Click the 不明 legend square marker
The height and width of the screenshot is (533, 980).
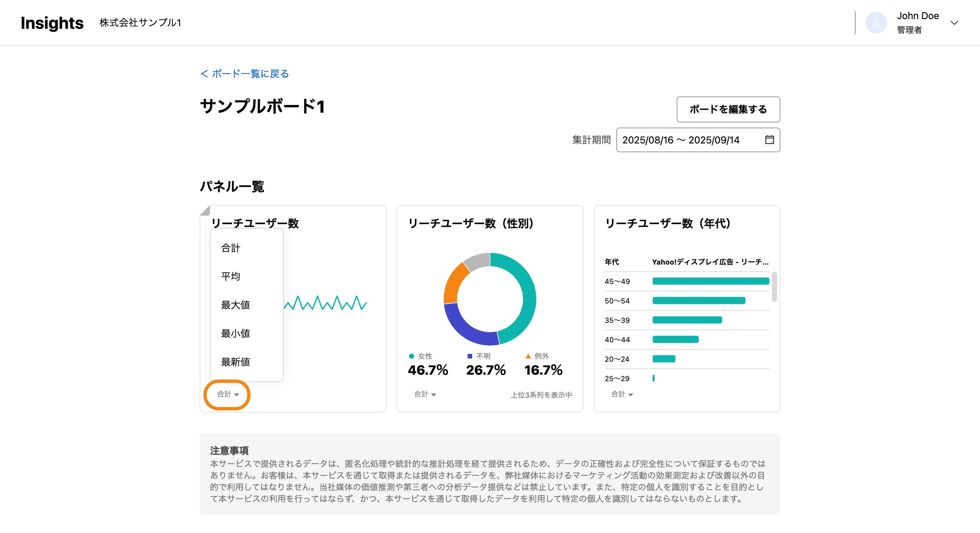click(470, 356)
